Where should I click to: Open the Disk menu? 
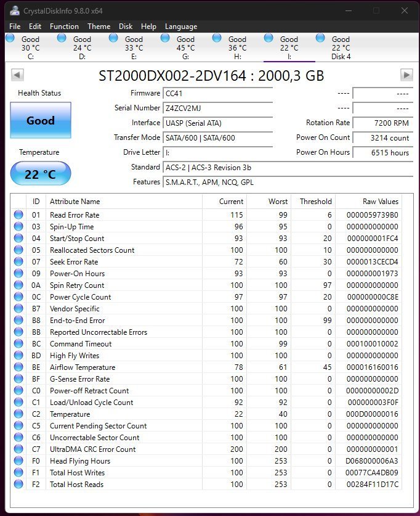click(126, 27)
